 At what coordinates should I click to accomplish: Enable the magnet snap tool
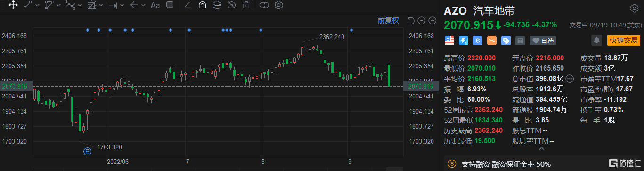tap(202, 6)
